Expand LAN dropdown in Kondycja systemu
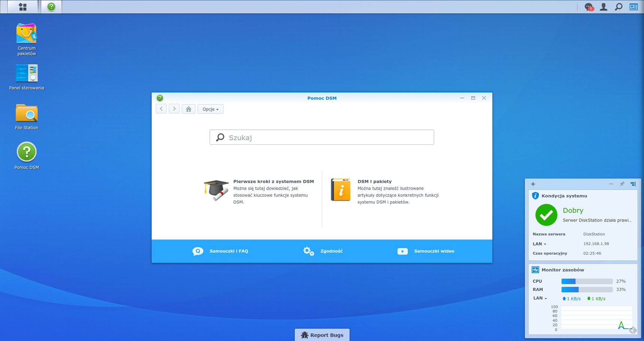 540,244
